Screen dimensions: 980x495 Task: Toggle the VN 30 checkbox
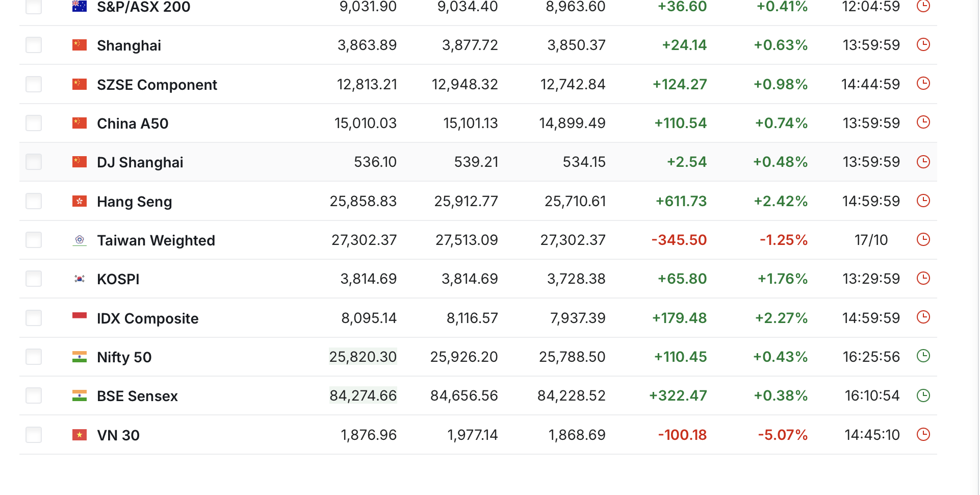pos(34,435)
